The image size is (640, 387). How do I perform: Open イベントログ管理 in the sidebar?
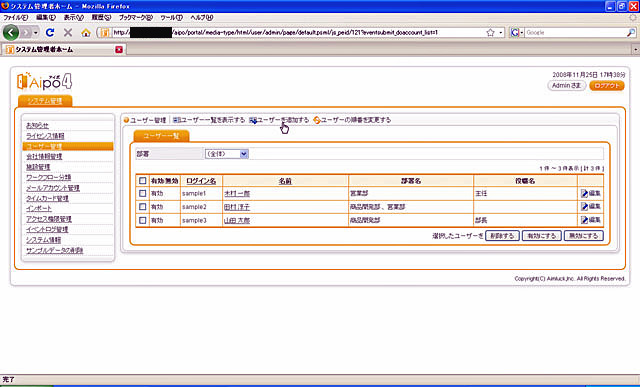point(47,229)
